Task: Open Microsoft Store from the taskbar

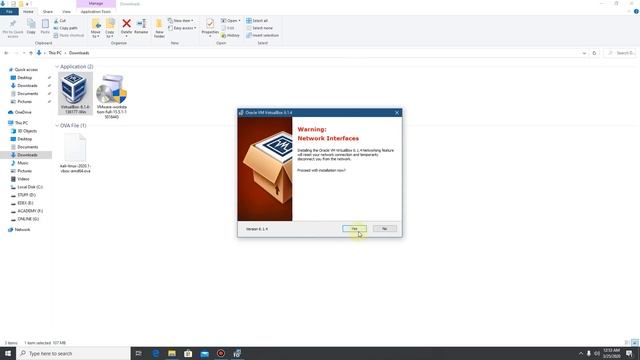Action: [x=188, y=353]
